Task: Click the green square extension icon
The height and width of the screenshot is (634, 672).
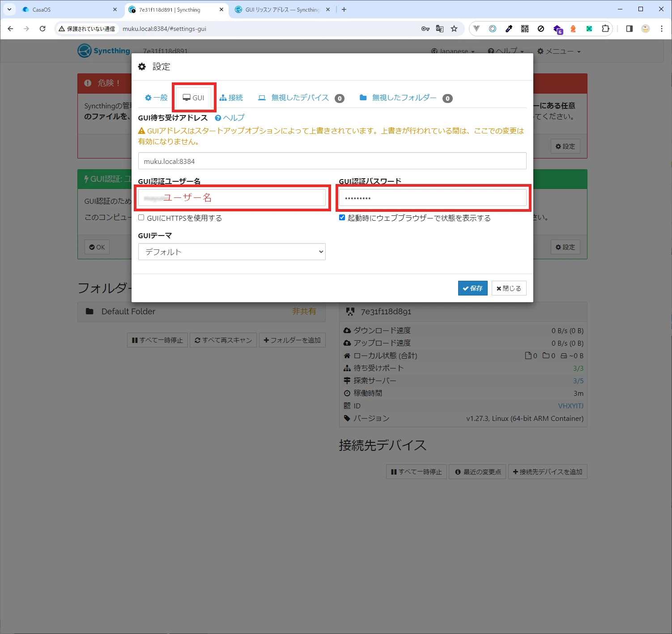Action: tap(589, 29)
